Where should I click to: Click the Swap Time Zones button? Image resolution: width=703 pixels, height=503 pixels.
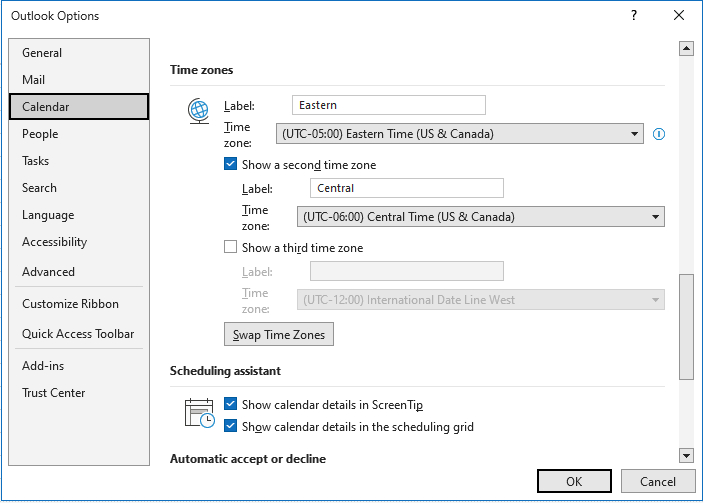[279, 334]
